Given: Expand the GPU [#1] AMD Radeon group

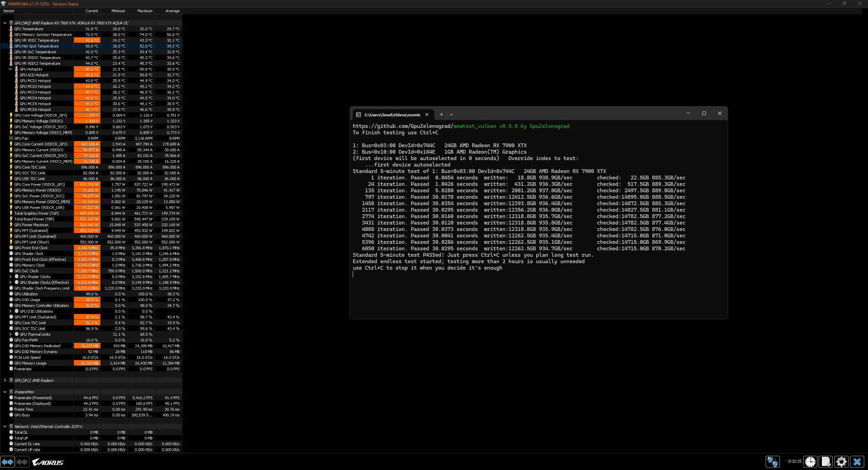Looking at the screenshot, I should point(5,380).
